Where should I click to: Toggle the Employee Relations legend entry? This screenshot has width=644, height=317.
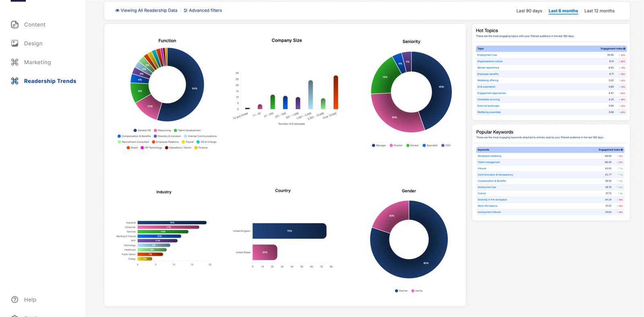(165, 142)
